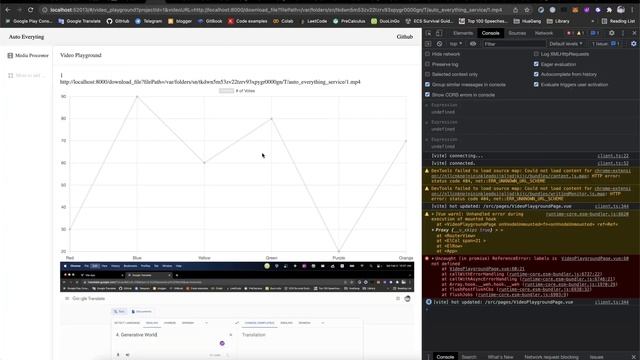Click the blue message count badge in tab bar
The width and height of the screenshot is (640, 360).
(594, 33)
